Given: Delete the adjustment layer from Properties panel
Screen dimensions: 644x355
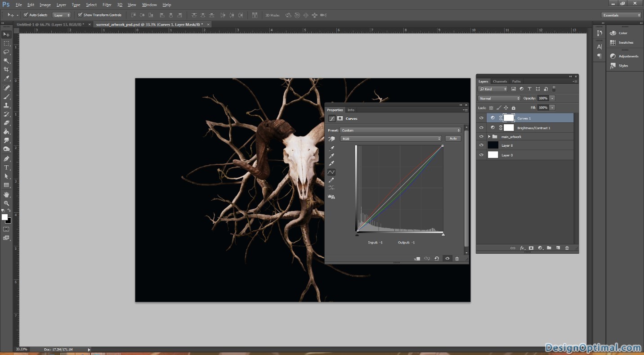Looking at the screenshot, I should (x=457, y=258).
